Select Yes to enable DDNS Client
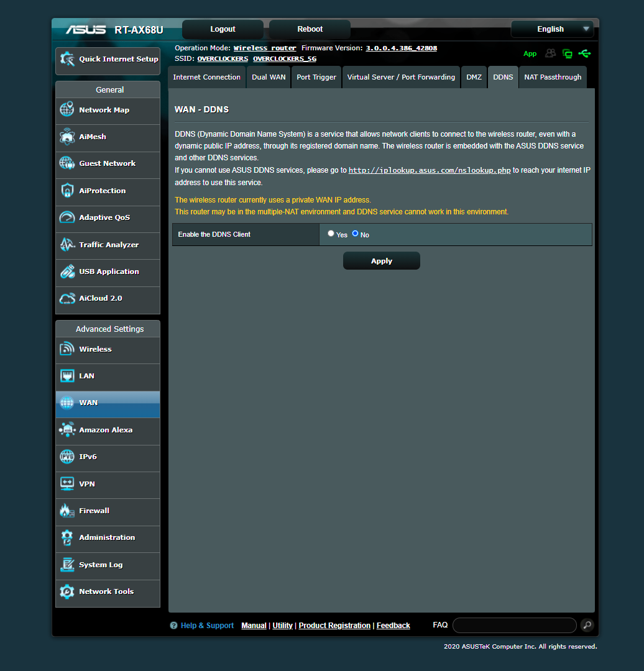The height and width of the screenshot is (671, 644). 331,234
